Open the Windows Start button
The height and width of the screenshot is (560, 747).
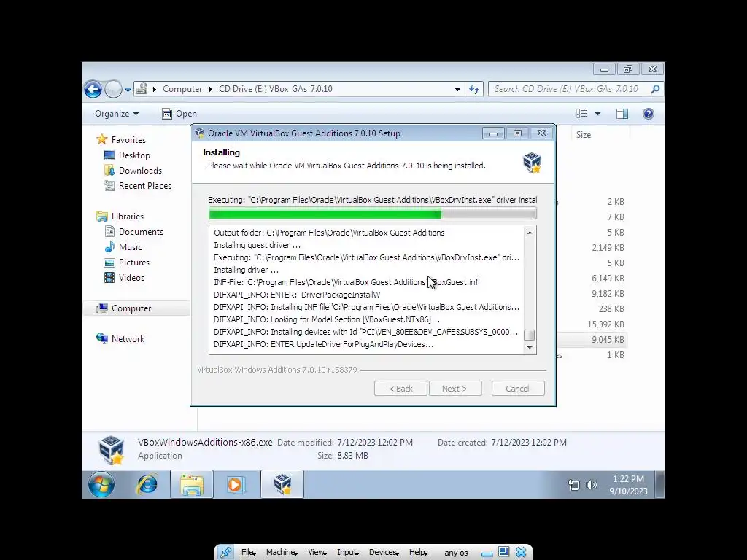coord(101,485)
